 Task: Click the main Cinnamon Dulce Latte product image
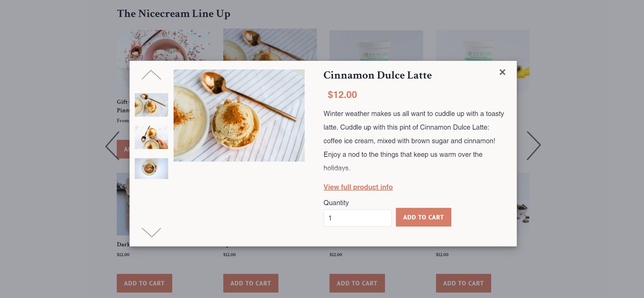point(239,115)
